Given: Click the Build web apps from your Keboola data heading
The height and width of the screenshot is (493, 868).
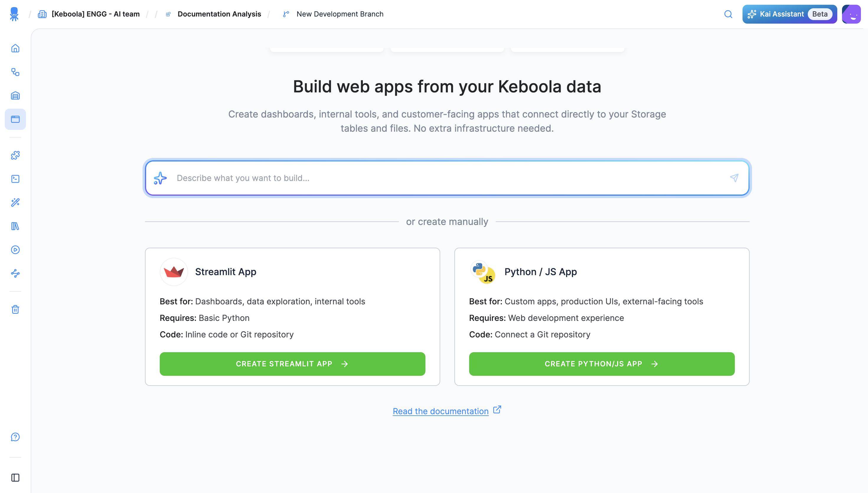Looking at the screenshot, I should point(447,87).
